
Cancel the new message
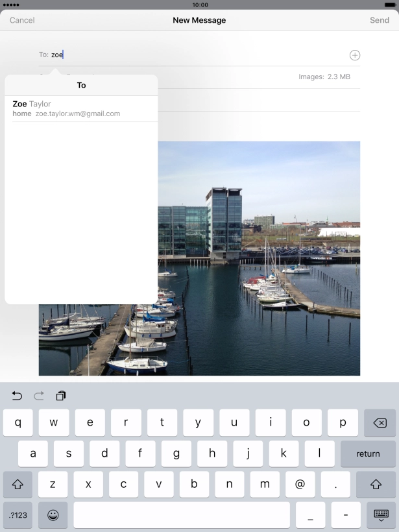pos(22,20)
